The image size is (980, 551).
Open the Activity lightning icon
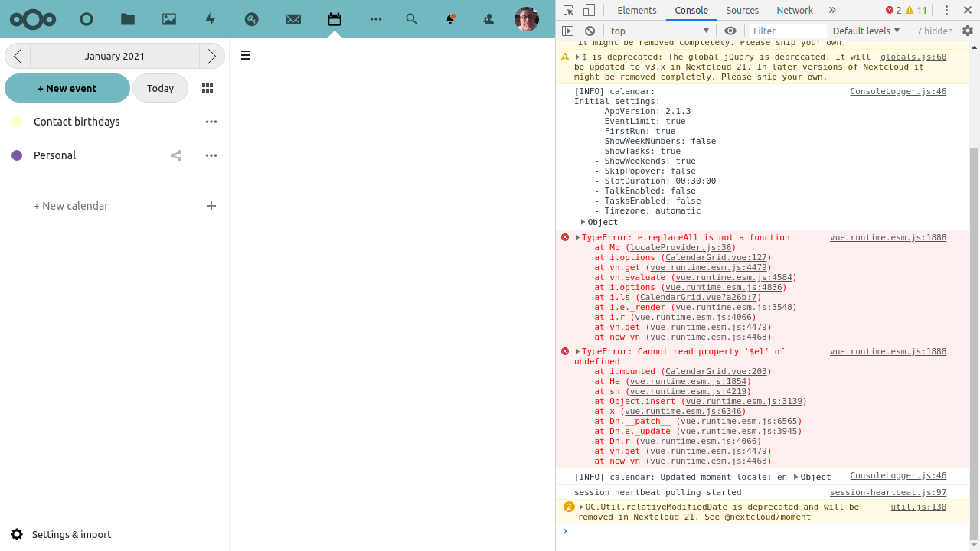211,19
